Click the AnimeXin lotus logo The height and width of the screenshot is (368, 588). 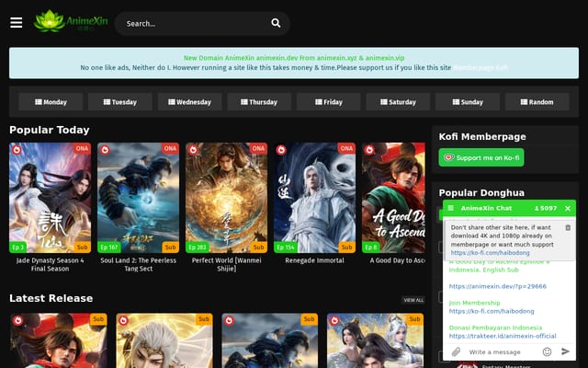71,21
